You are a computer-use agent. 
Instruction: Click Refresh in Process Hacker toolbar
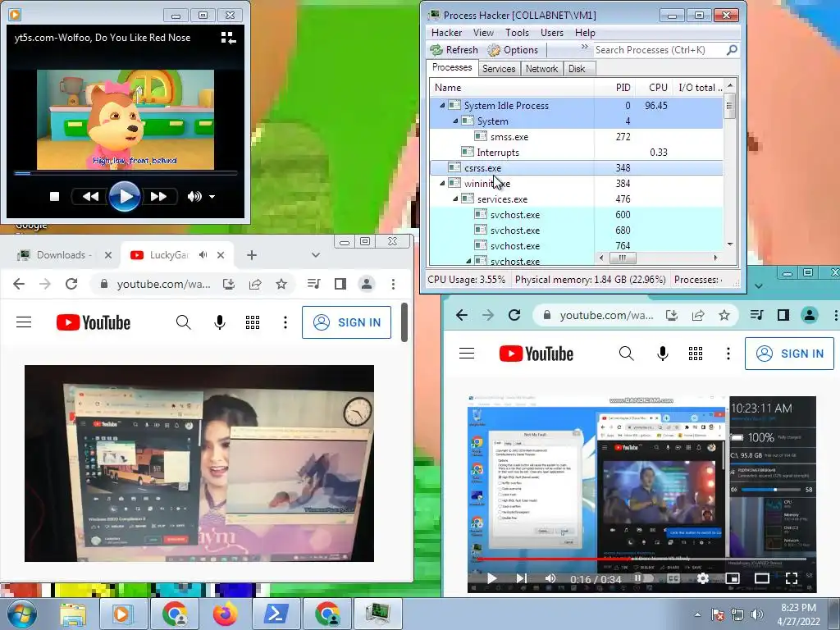click(454, 50)
